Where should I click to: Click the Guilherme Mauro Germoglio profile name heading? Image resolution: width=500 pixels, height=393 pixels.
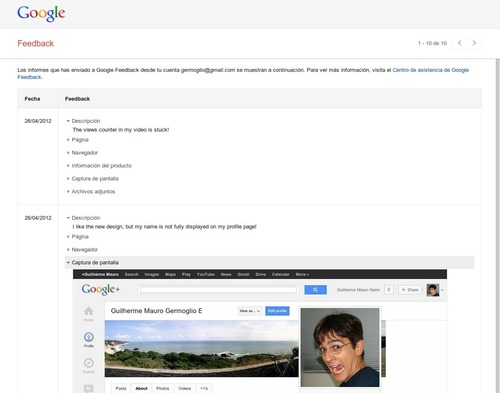pyautogui.click(x=156, y=311)
